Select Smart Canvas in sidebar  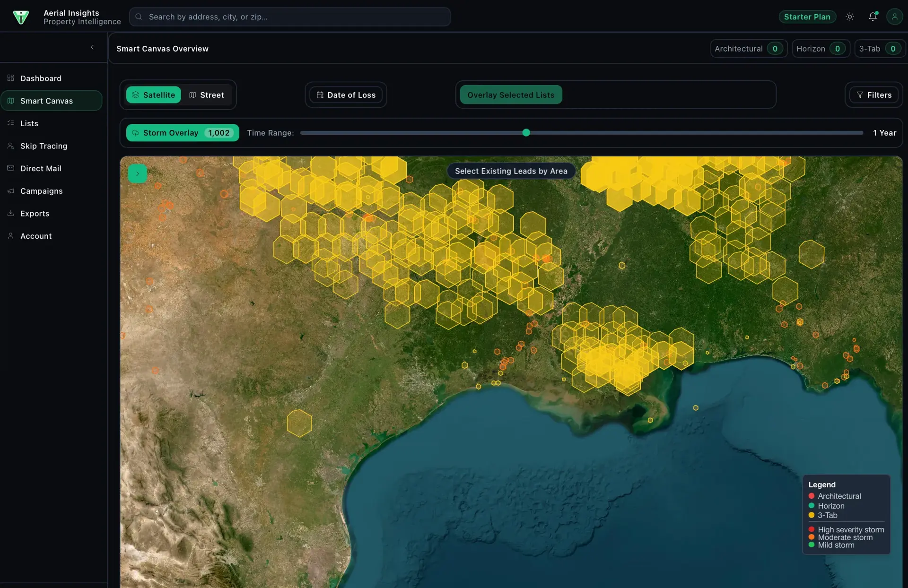click(51, 101)
